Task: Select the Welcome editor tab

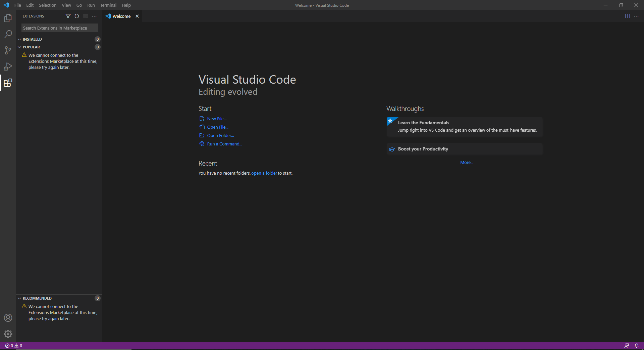Action: (x=121, y=16)
